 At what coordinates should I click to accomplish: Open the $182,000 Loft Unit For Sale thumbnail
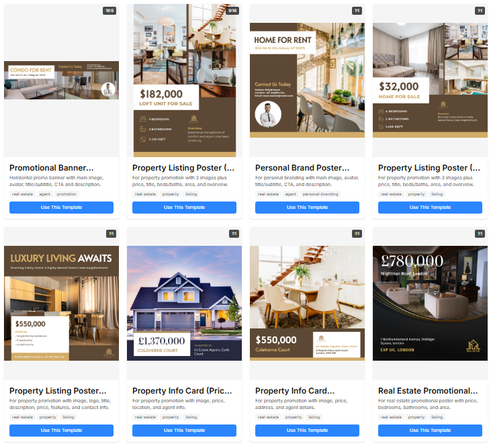185,81
